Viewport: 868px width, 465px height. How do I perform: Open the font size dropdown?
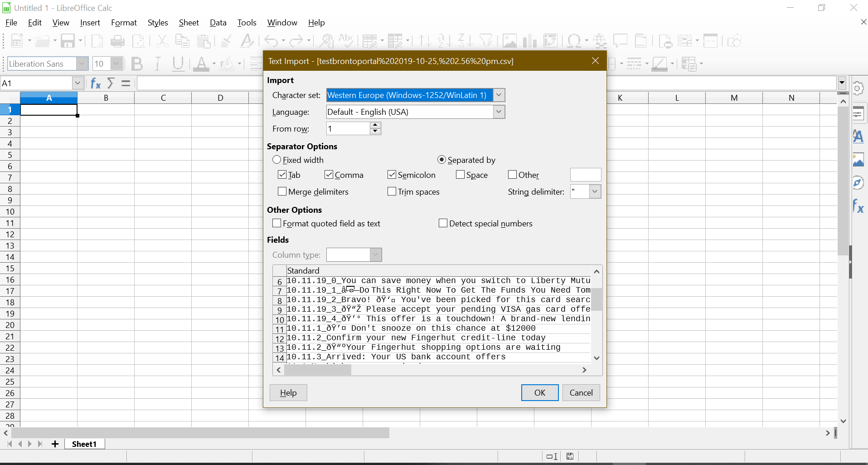pyautogui.click(x=116, y=64)
